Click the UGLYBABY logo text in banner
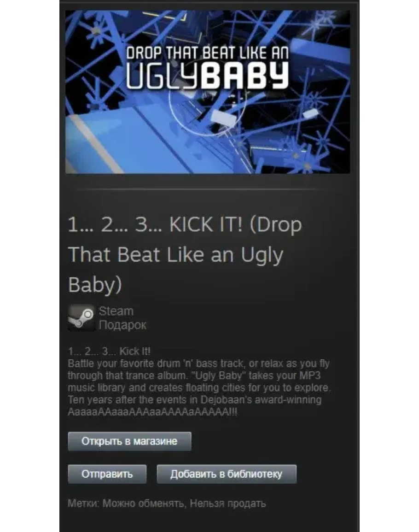The width and height of the screenshot is (419, 532). click(208, 76)
